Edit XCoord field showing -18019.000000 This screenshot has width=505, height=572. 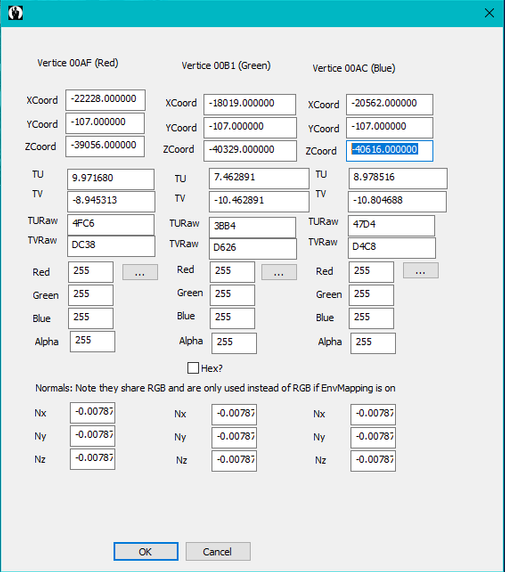coord(250,104)
